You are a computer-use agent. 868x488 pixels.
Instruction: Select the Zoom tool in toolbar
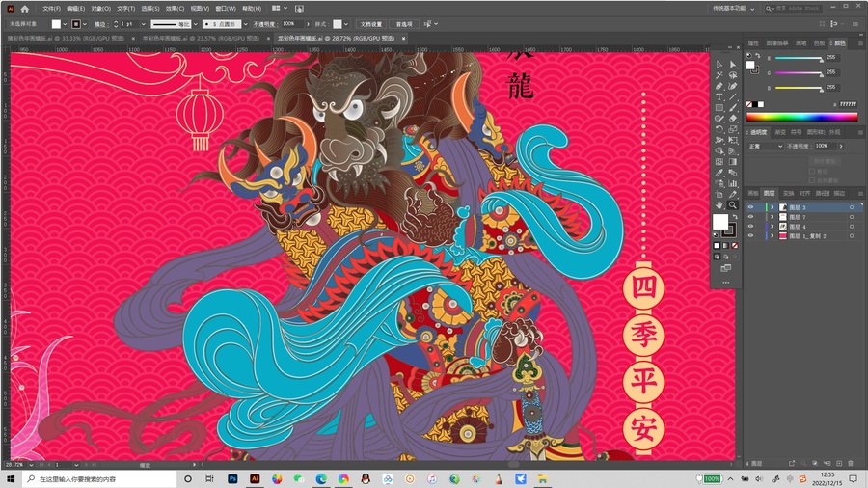[x=733, y=204]
